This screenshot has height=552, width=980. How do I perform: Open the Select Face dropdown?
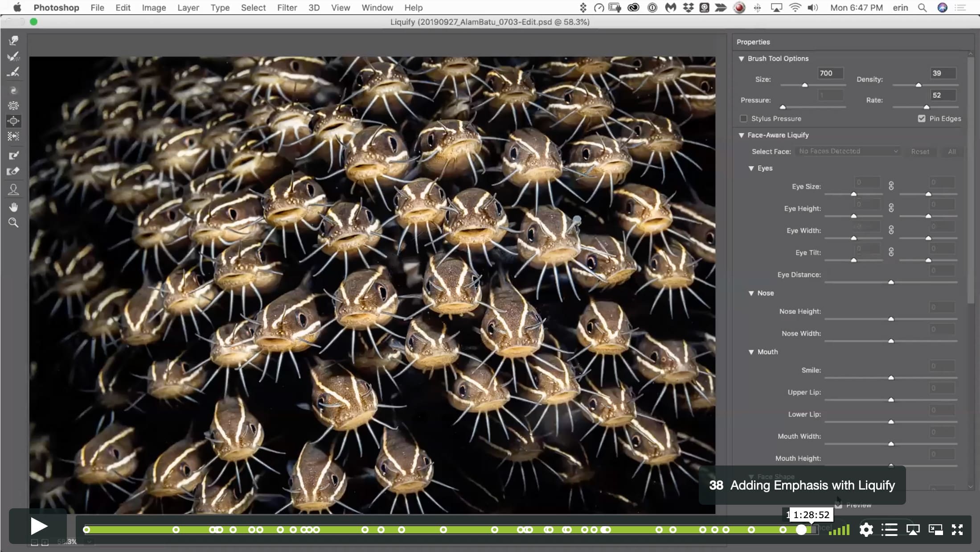(848, 151)
